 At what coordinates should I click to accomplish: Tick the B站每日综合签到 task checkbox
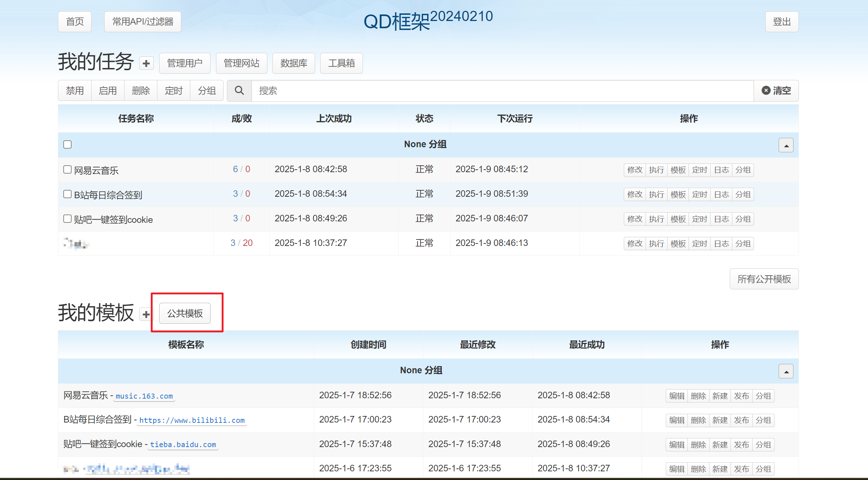point(67,194)
